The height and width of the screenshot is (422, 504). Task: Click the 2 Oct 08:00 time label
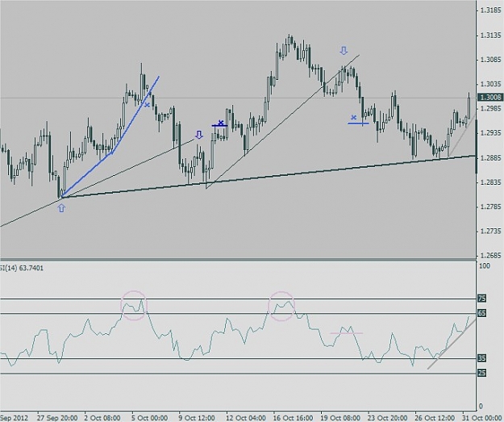pos(102,418)
